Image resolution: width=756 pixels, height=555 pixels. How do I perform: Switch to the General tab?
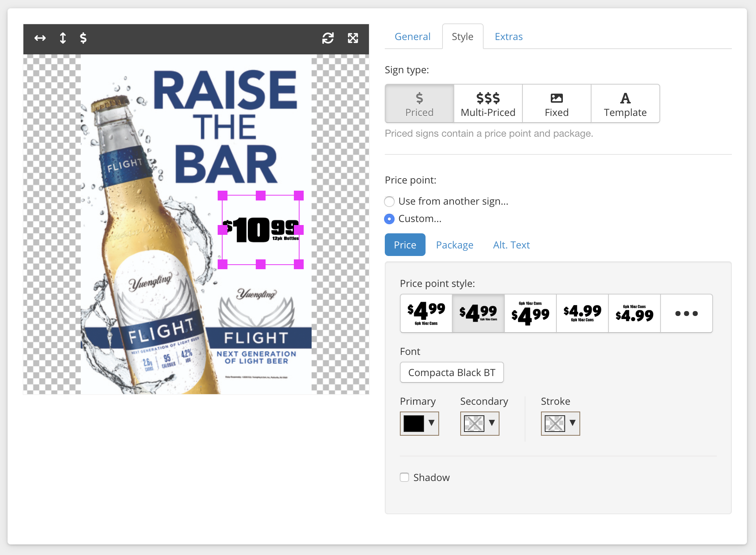pyautogui.click(x=412, y=37)
